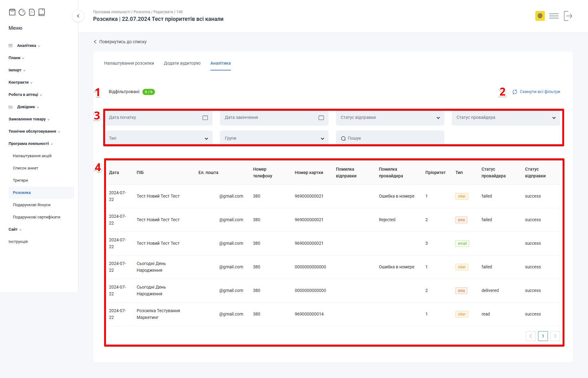Expand the Довідник sidebar menu
Screen dimensions: 588x378
click(x=28, y=107)
